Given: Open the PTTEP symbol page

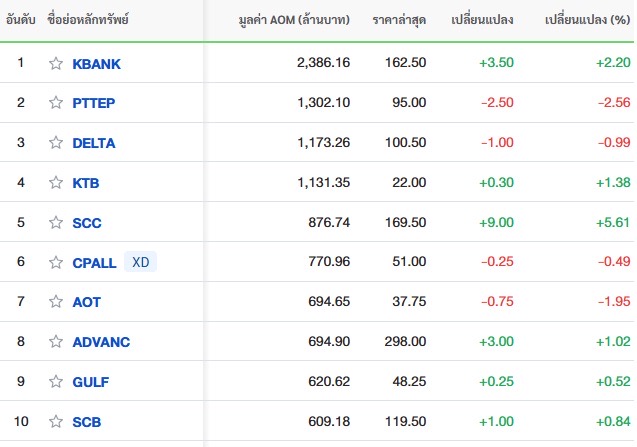Looking at the screenshot, I should [x=94, y=103].
